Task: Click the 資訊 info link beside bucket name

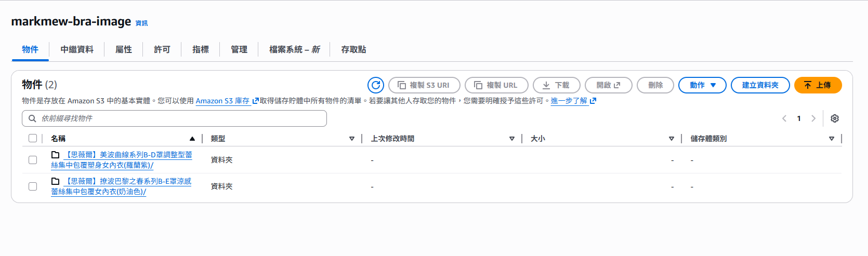Action: point(141,23)
